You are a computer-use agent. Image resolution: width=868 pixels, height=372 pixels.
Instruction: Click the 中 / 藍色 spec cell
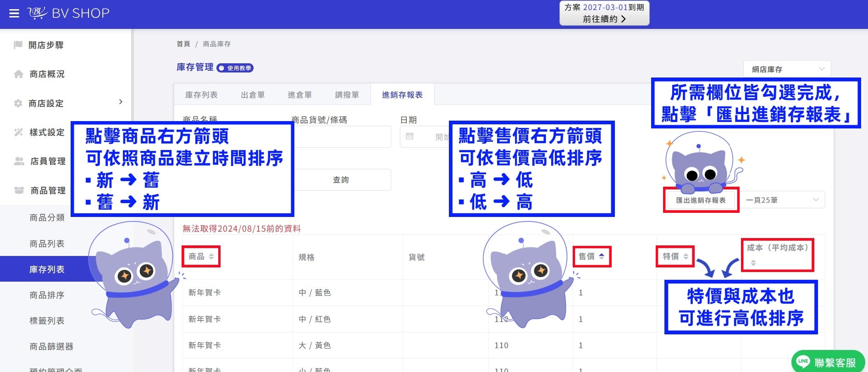(x=315, y=293)
